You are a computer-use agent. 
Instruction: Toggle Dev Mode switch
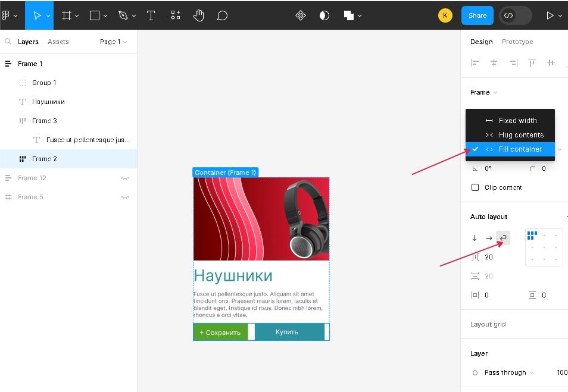515,15
